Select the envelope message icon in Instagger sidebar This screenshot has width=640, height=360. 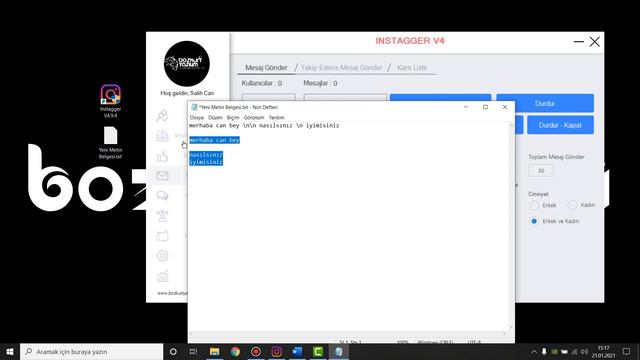[162, 176]
